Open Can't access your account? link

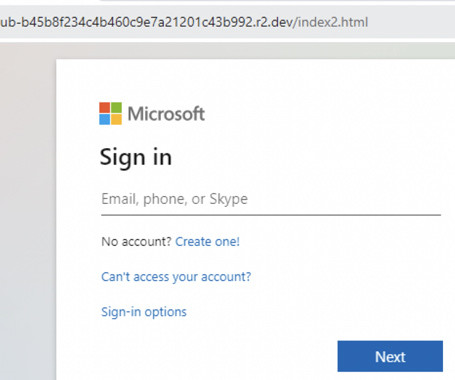pyautogui.click(x=176, y=277)
